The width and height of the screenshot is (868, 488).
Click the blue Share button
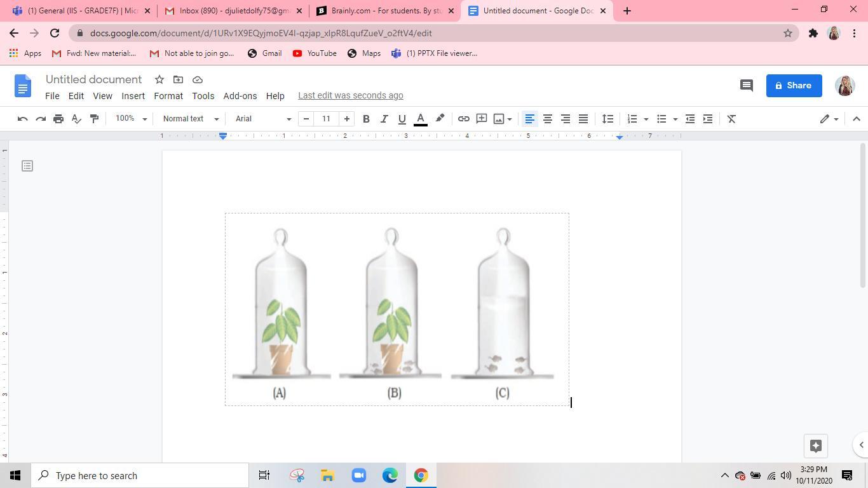pyautogui.click(x=794, y=85)
